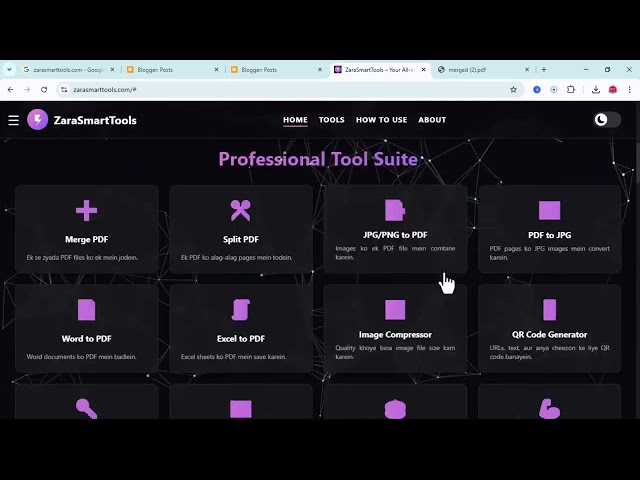Open the Word to PDF title

[87, 339]
